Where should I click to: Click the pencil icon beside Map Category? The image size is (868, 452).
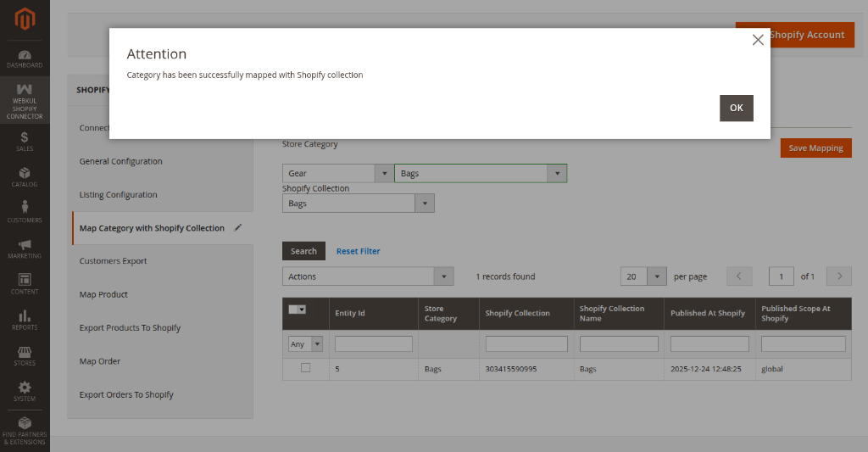(238, 227)
